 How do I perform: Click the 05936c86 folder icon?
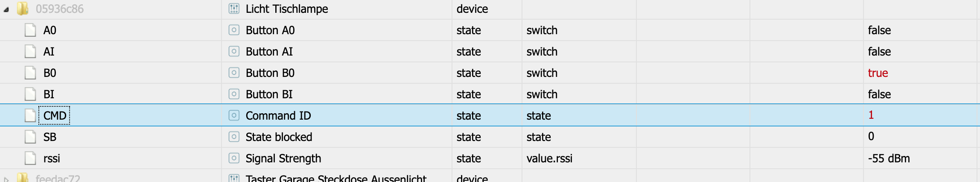tap(23, 9)
